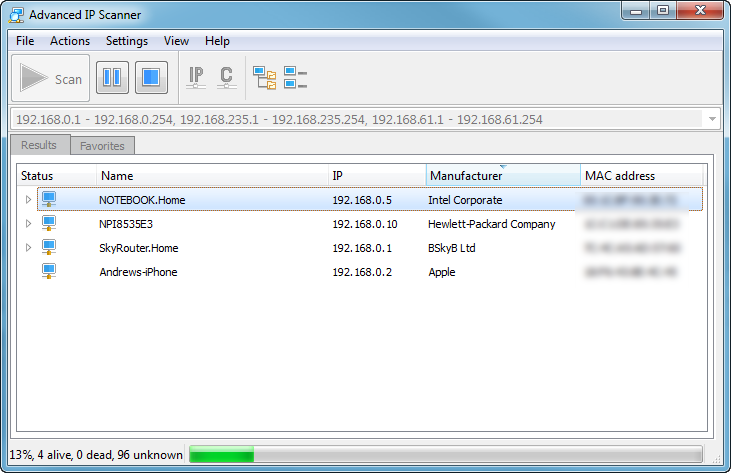Open the Help menu

pyautogui.click(x=217, y=41)
